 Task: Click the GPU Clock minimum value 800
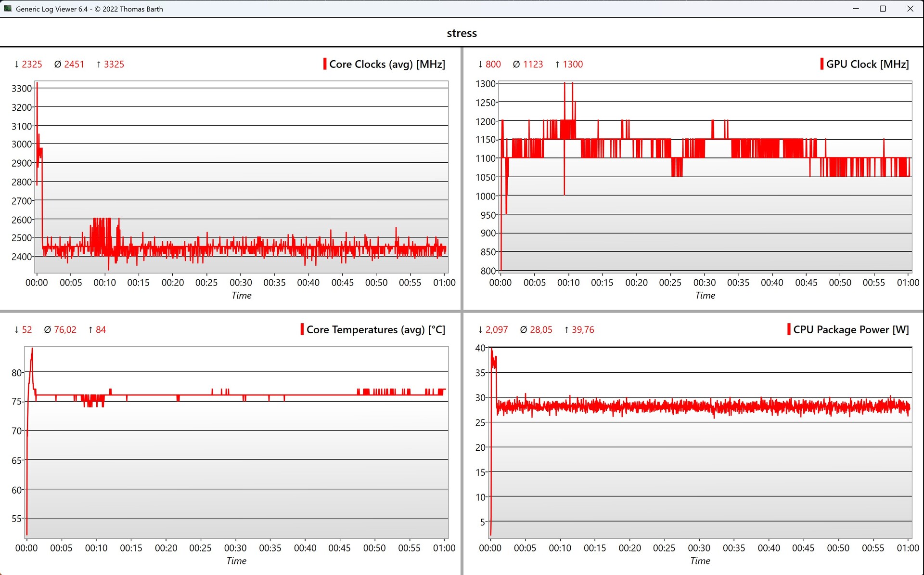(493, 64)
